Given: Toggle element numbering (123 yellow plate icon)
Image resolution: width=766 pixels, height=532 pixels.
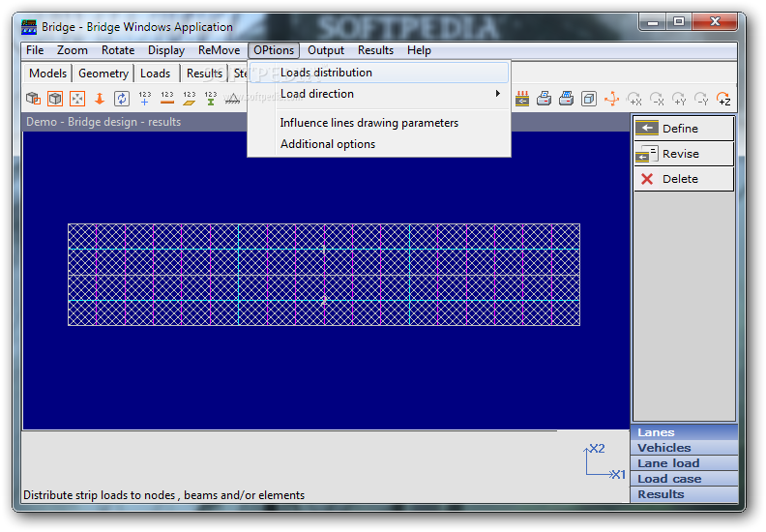Looking at the screenshot, I should click(x=190, y=99).
